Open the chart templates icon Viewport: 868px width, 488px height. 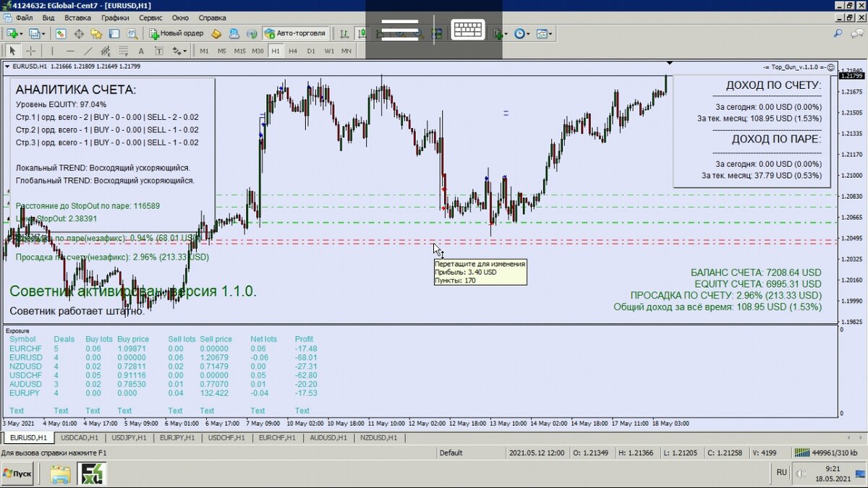542,33
